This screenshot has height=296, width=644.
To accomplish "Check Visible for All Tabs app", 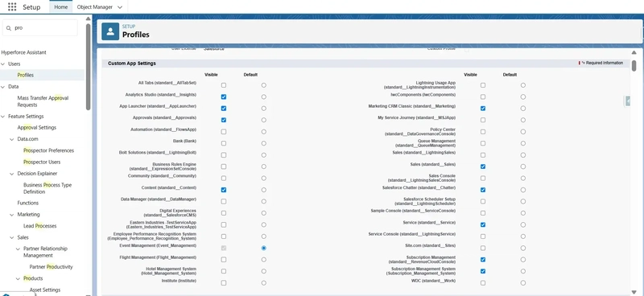I will coord(224,85).
